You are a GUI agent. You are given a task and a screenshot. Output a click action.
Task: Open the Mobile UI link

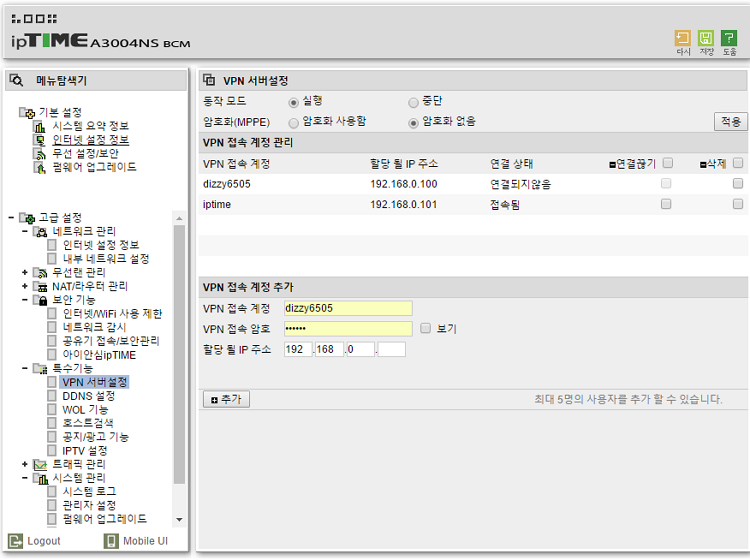[x=145, y=541]
